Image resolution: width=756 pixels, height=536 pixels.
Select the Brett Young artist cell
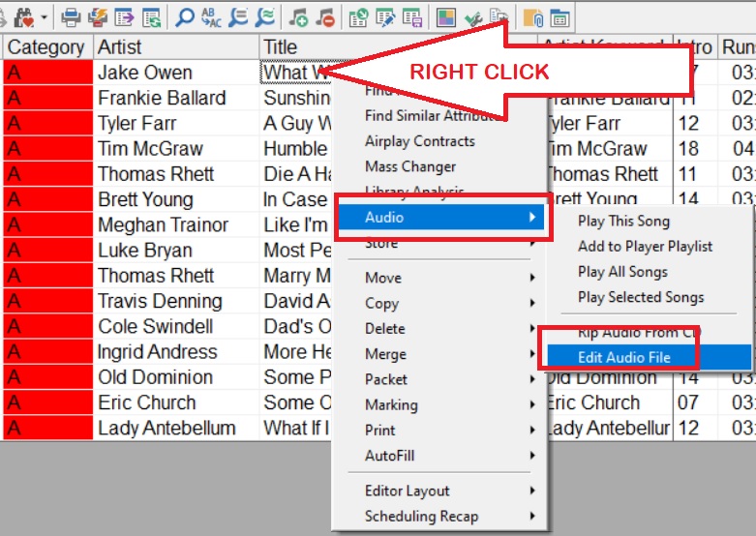[x=176, y=199]
